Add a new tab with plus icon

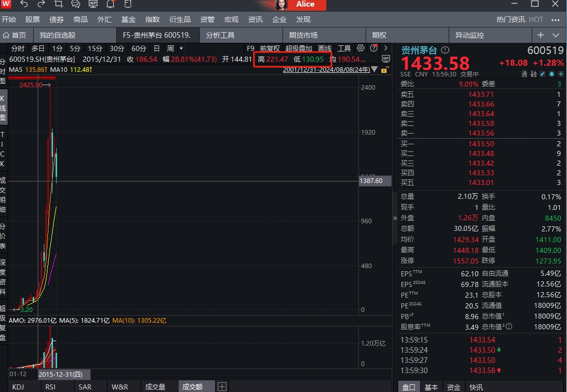[x=540, y=35]
